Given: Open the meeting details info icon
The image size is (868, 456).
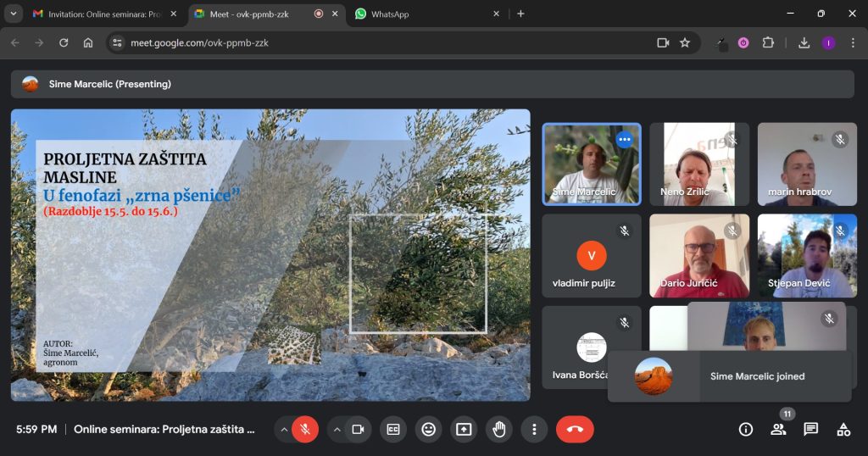Looking at the screenshot, I should point(746,430).
